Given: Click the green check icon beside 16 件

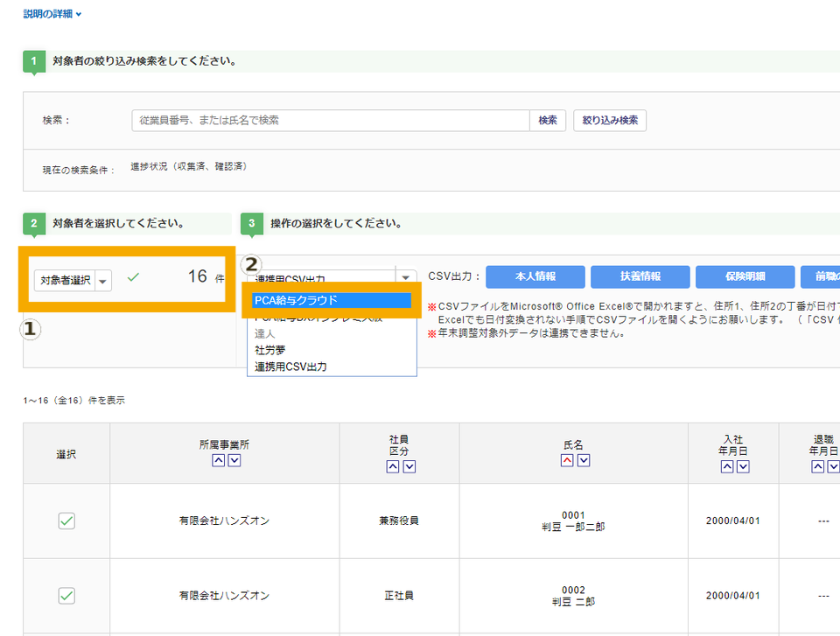Looking at the screenshot, I should (x=133, y=277).
